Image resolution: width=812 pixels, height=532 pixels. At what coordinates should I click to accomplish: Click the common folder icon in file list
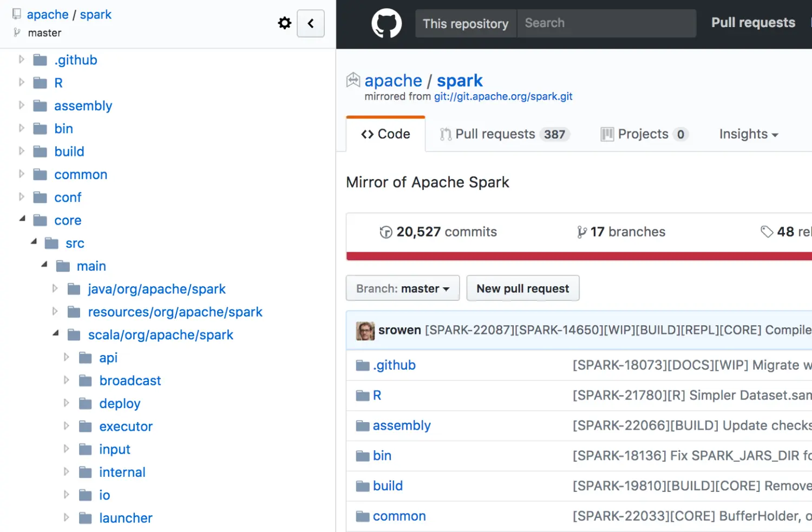pos(363,517)
